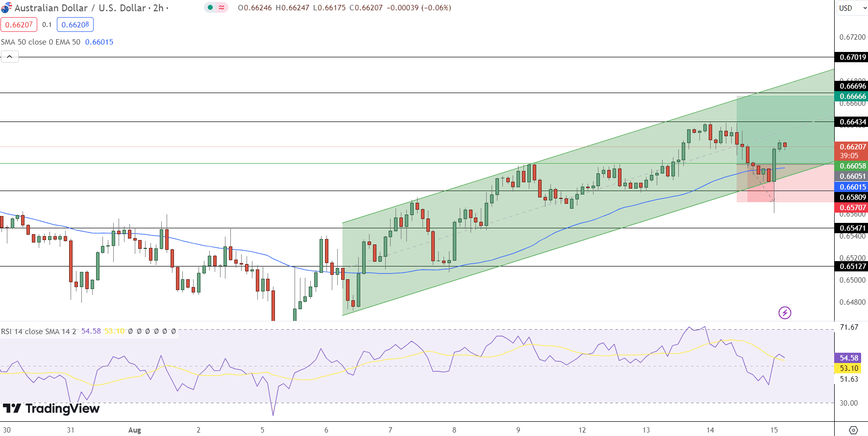Click the Aug date label on time axis
868x436 pixels.
pyautogui.click(x=135, y=430)
